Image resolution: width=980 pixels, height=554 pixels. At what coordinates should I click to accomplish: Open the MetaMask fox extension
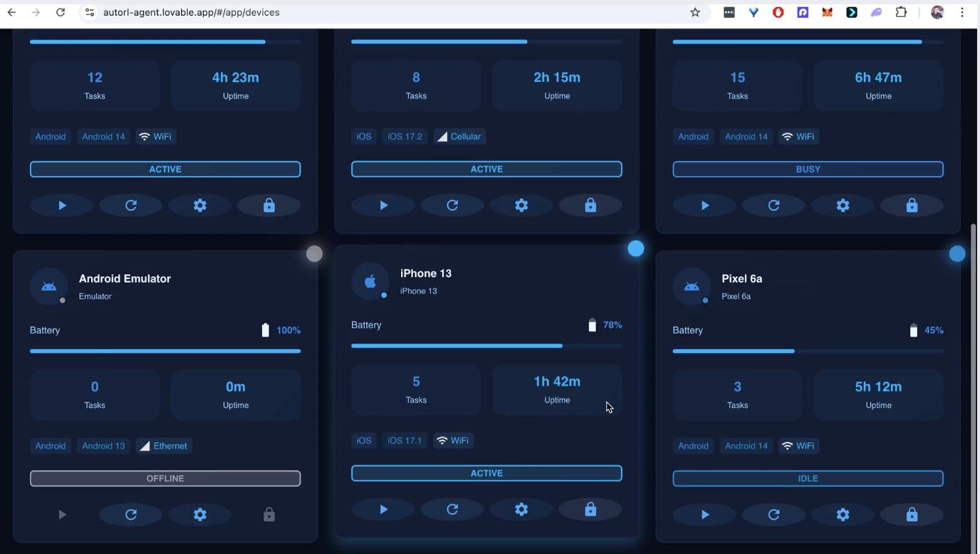pyautogui.click(x=827, y=12)
